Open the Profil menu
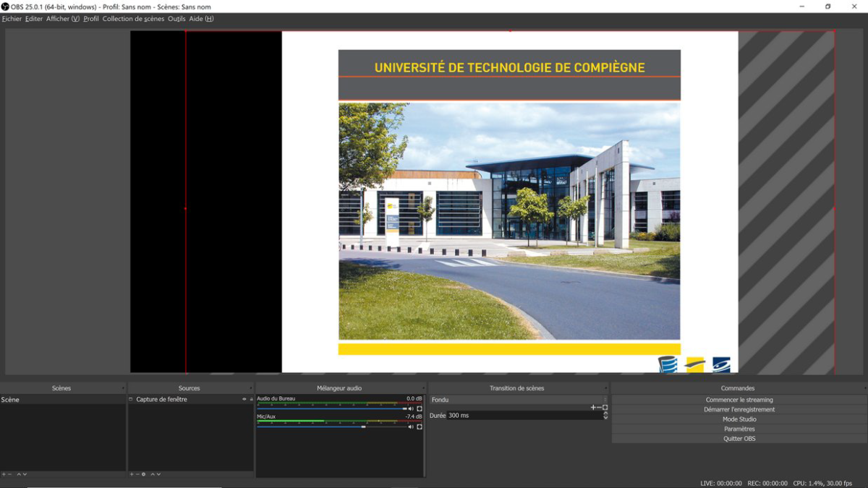The width and height of the screenshot is (868, 488). pyautogui.click(x=91, y=19)
